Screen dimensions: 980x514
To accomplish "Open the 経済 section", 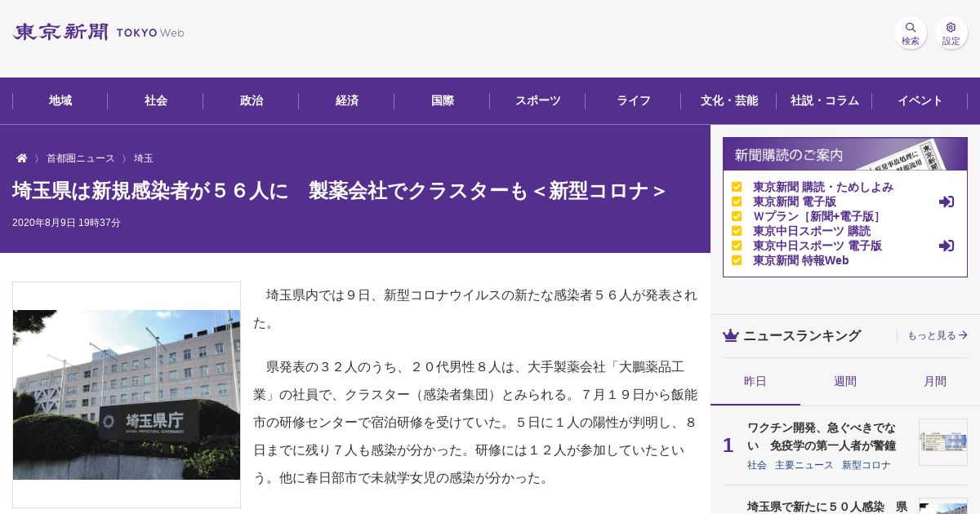I will 347,101.
